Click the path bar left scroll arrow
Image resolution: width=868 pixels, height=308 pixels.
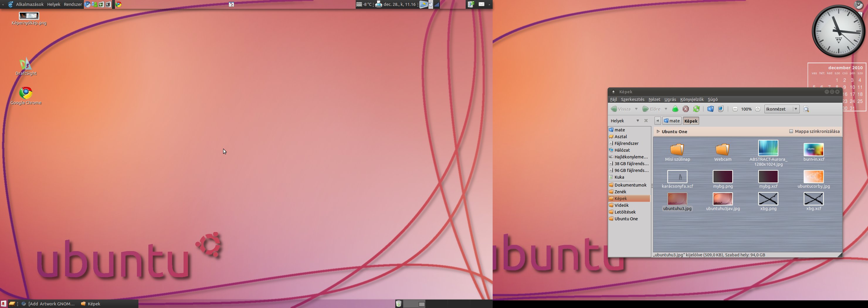point(657,121)
